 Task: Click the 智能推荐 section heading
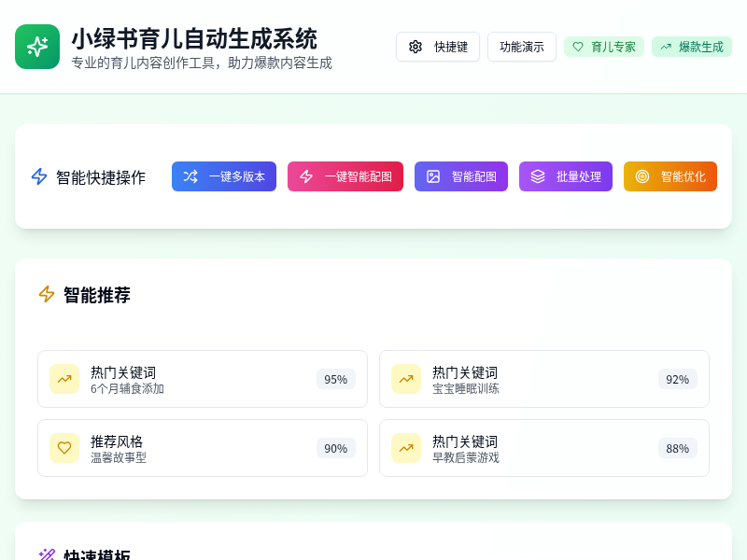coord(97,295)
